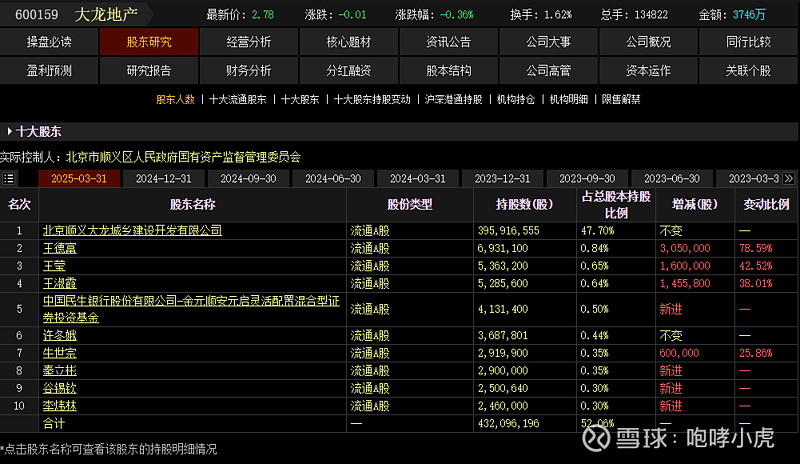Jump to the 机构持仓 sub-section

tap(516, 100)
